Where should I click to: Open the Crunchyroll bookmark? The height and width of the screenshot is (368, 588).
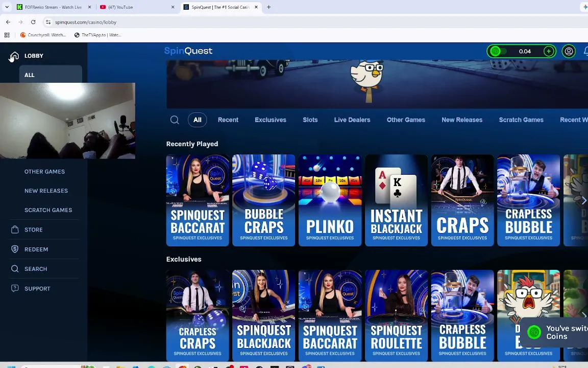(x=43, y=35)
